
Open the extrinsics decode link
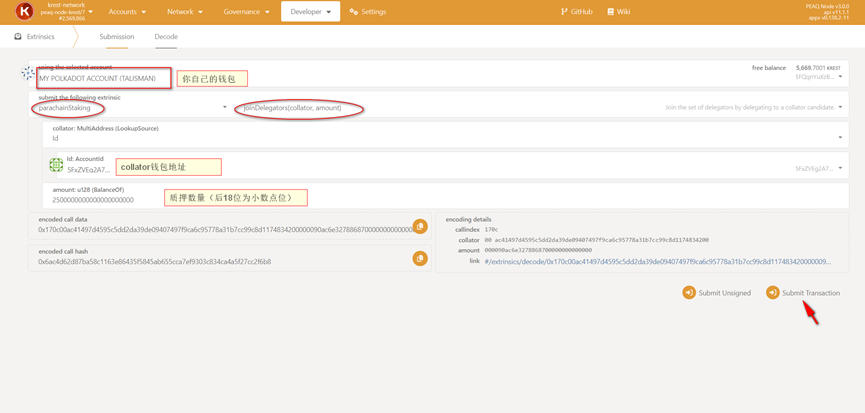click(658, 261)
